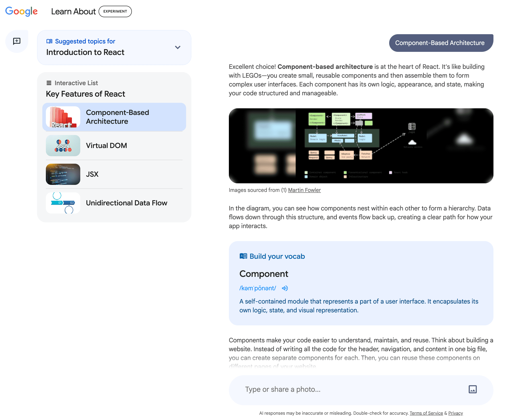
Task: Click the Interactive List icon
Action: pyautogui.click(x=49, y=83)
